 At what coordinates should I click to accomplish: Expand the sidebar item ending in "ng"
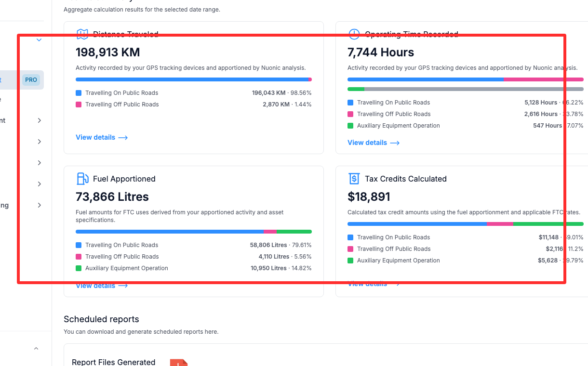point(39,205)
